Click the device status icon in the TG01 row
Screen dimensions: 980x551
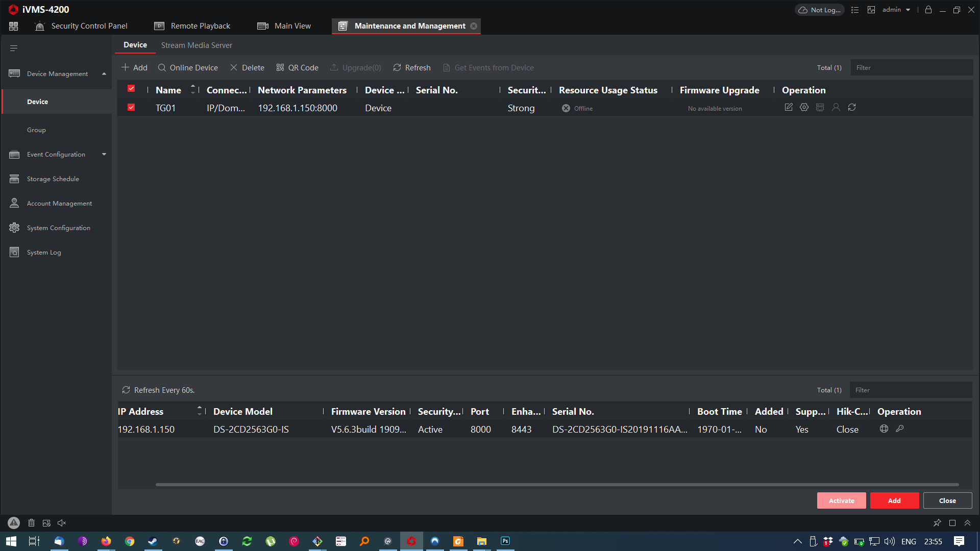(x=820, y=107)
